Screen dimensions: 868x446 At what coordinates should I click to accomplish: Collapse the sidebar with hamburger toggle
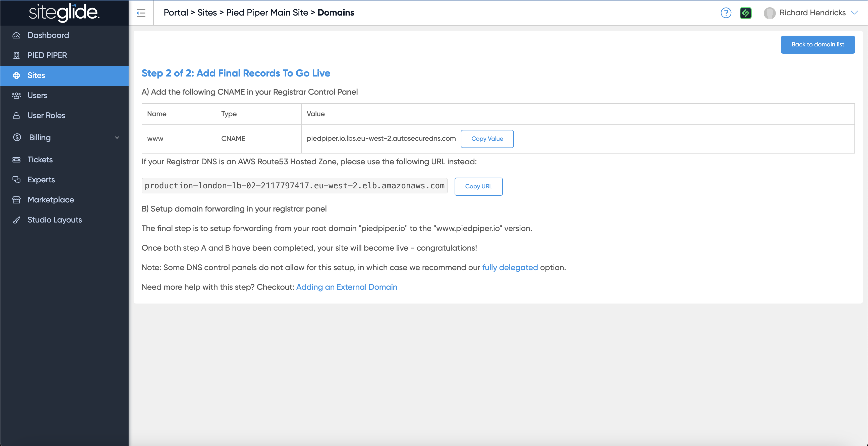coord(141,13)
